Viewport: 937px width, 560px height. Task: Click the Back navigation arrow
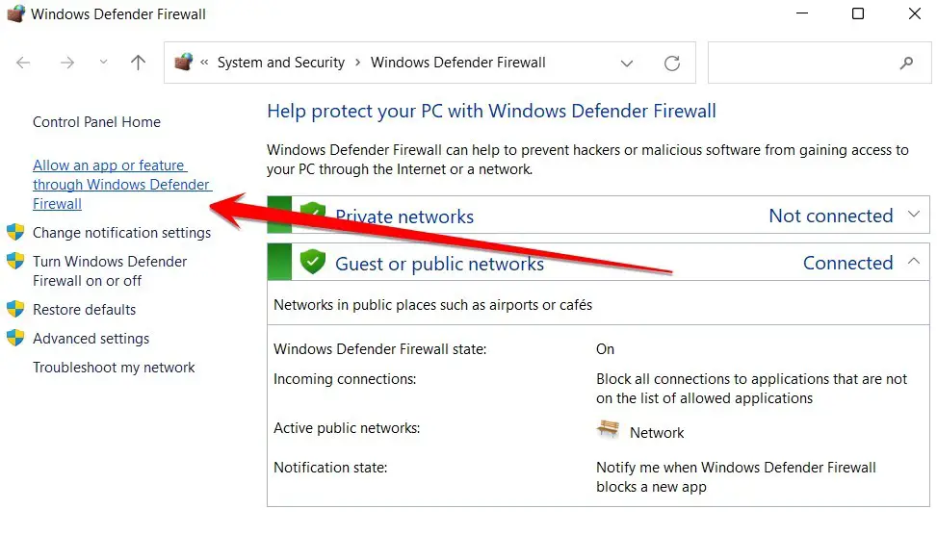(x=23, y=63)
